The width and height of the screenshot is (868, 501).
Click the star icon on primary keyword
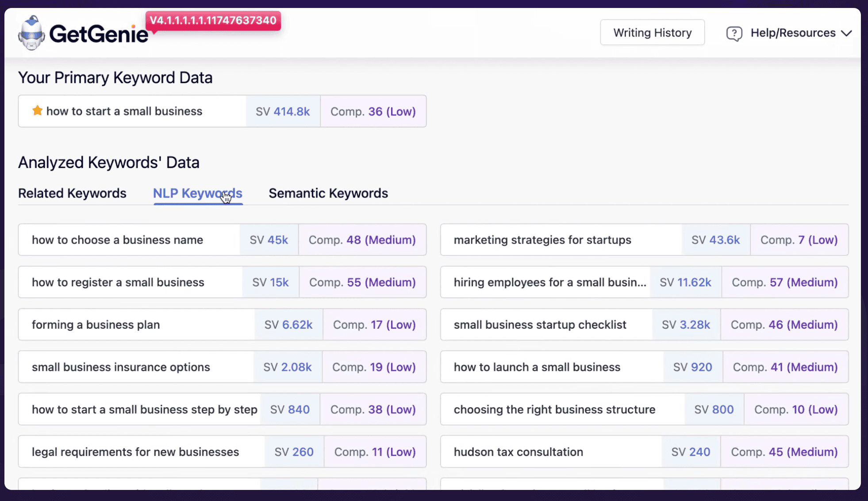tap(37, 111)
